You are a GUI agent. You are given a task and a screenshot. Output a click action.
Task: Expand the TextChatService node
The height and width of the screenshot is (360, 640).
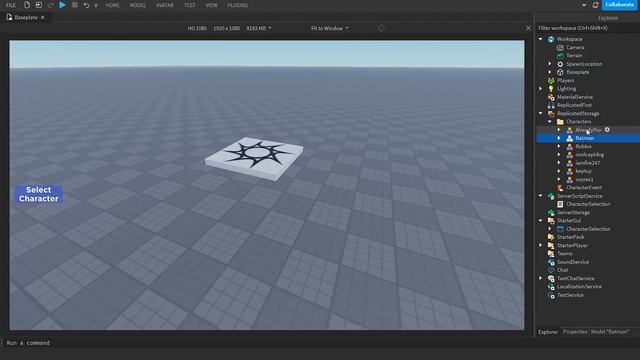541,278
